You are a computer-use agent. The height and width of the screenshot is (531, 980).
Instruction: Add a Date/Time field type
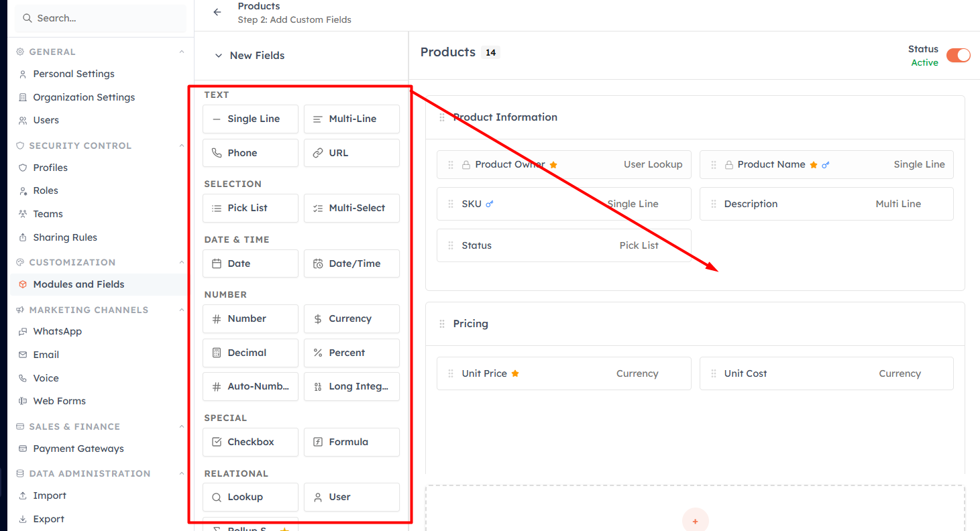click(x=351, y=263)
